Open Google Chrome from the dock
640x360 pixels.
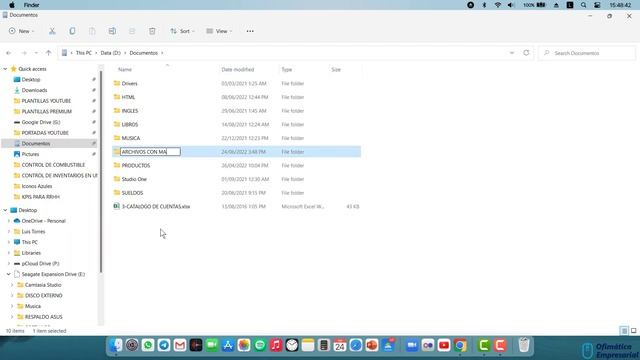pos(460,345)
